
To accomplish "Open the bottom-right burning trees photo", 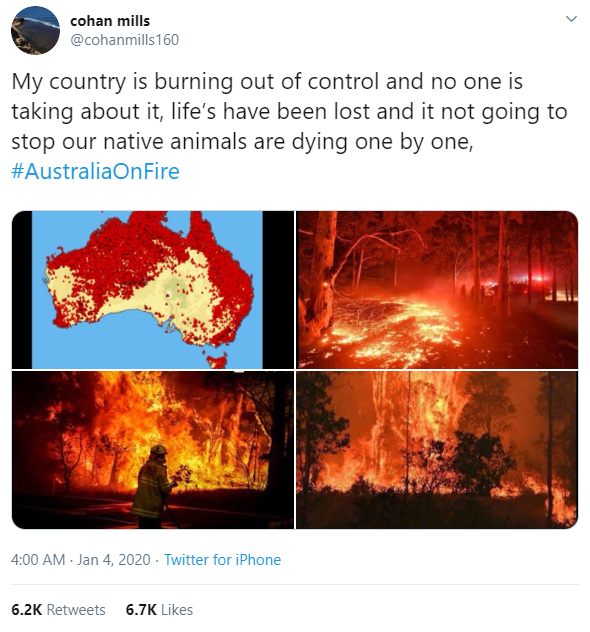I will point(437,450).
